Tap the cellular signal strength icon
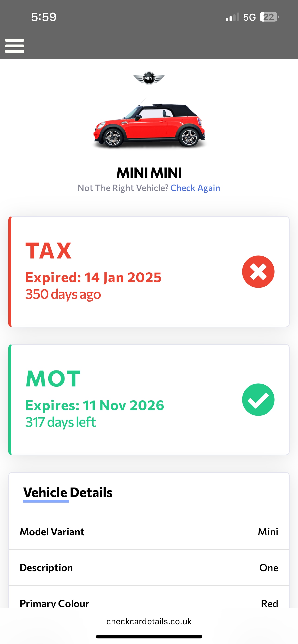The image size is (298, 644). tap(233, 17)
